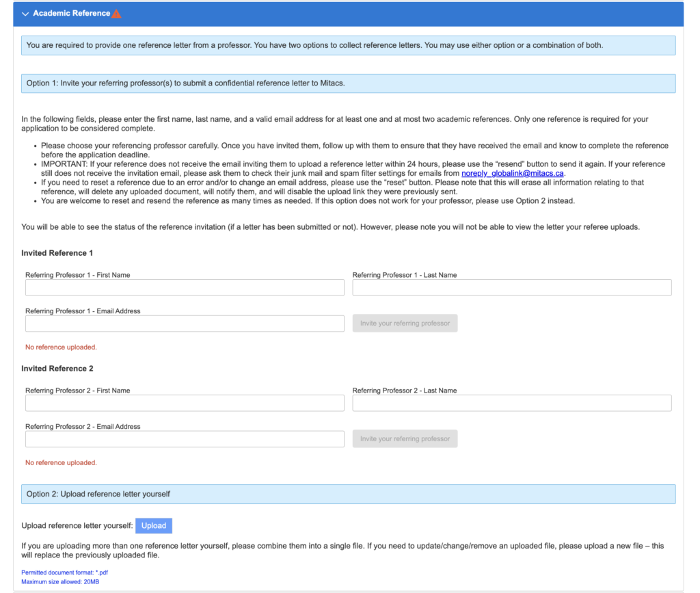Viewport: 700px width, 593px height.
Task: Click the paragraph 'You will be able to see the status'
Action: tap(331, 227)
